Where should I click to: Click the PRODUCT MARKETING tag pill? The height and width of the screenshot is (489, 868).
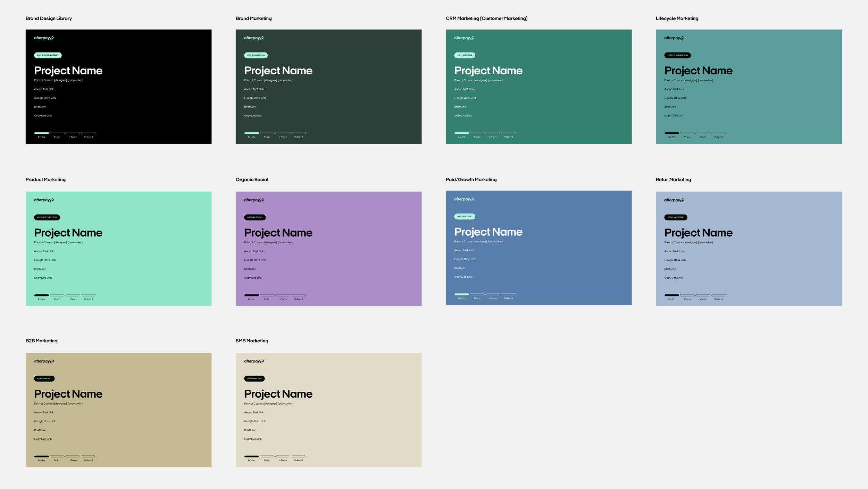coord(47,218)
